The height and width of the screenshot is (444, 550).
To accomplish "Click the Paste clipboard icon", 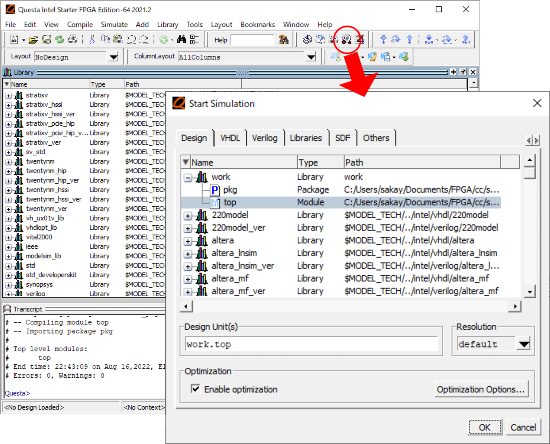I will pyautogui.click(x=118, y=40).
